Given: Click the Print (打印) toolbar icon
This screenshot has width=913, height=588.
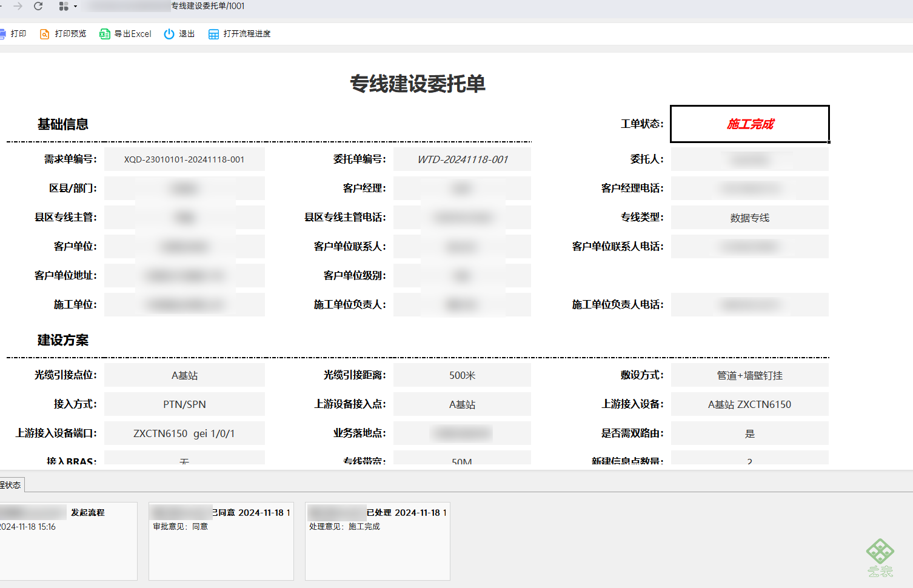Looking at the screenshot, I should (x=2, y=34).
